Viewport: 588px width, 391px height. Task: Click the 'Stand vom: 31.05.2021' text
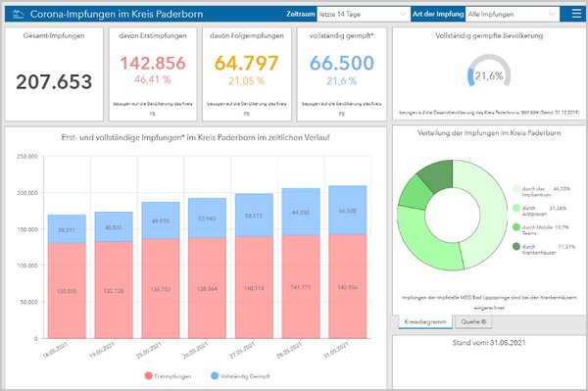[489, 343]
